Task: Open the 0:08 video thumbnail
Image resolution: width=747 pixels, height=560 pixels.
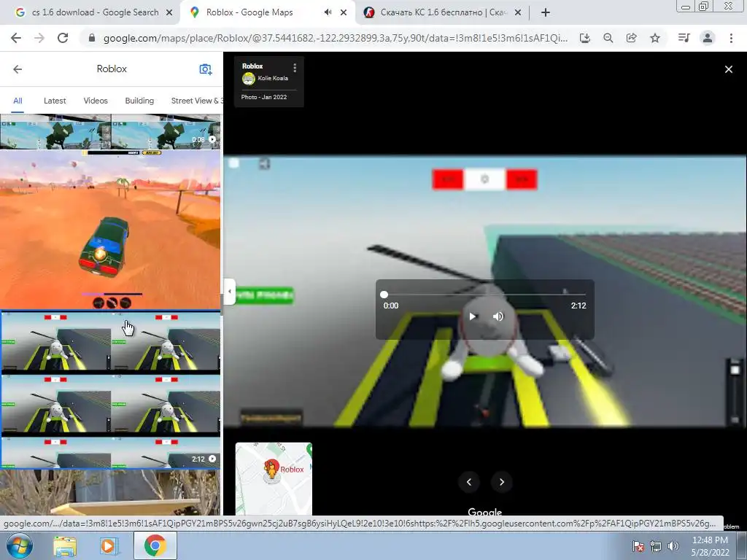Action: point(111,131)
